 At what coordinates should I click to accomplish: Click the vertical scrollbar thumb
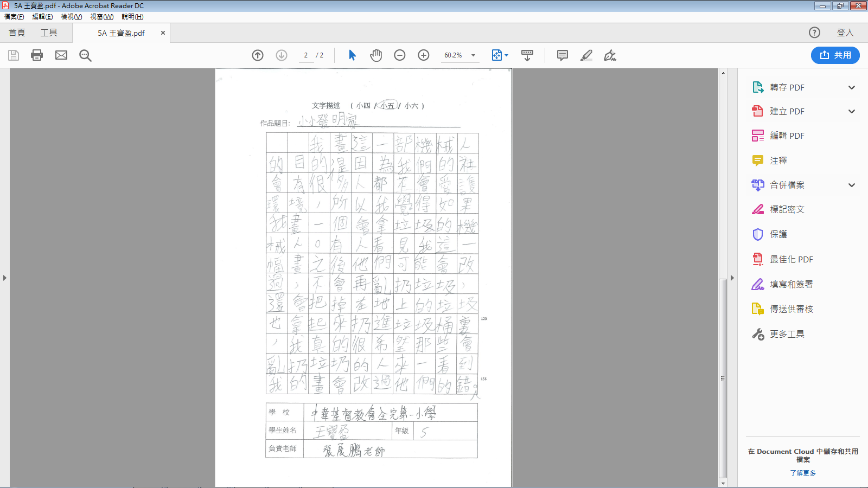(723, 378)
